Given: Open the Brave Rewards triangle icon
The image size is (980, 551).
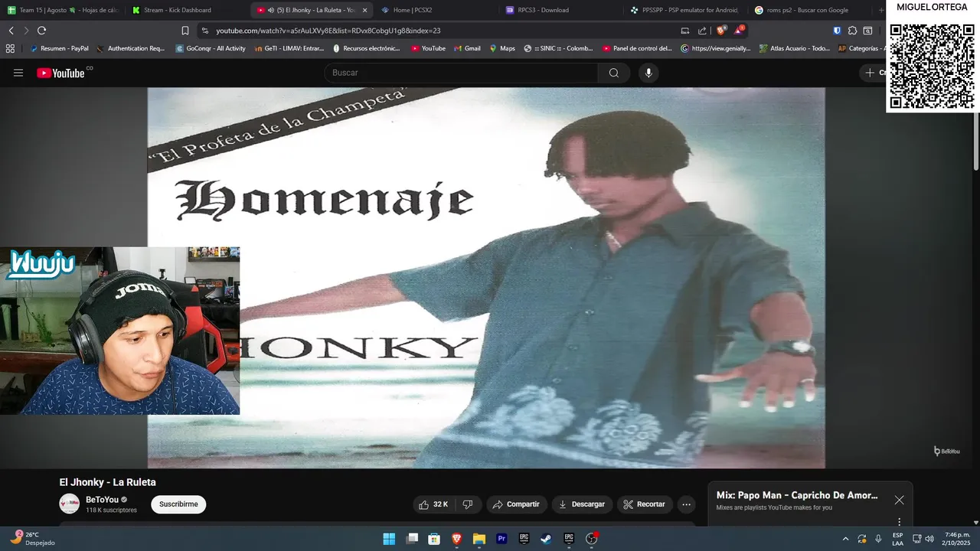Looking at the screenshot, I should coord(739,31).
